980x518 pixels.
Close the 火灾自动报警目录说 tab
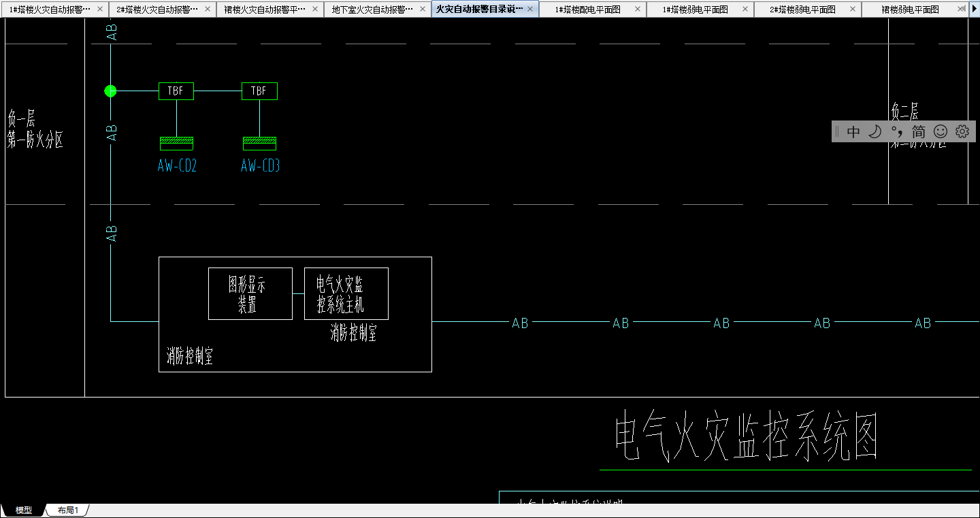pos(530,10)
